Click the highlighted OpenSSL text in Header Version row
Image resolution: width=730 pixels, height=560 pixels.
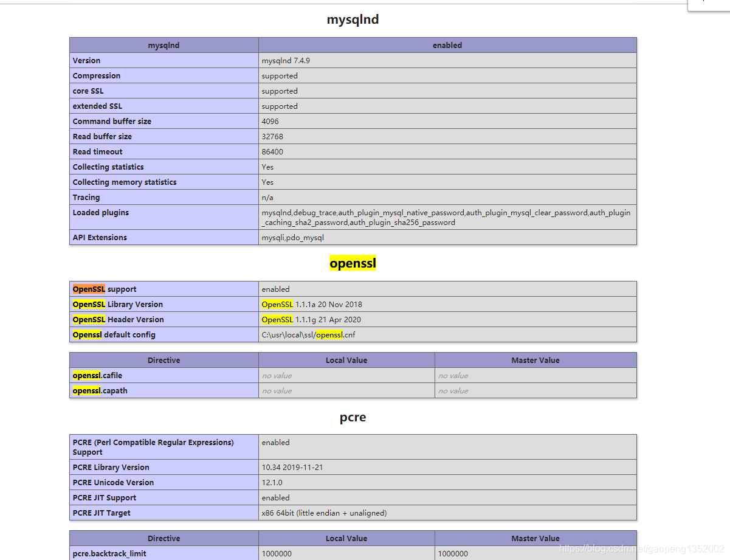pos(277,319)
